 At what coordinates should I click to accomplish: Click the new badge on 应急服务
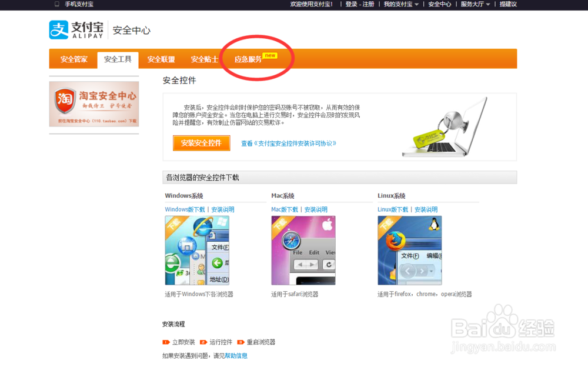point(270,54)
